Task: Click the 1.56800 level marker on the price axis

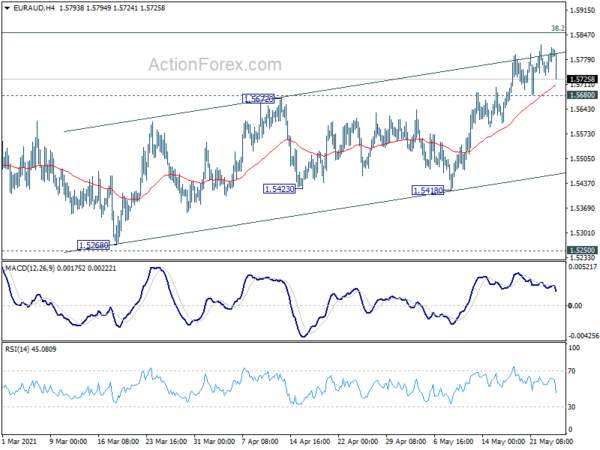Action: pyautogui.click(x=582, y=95)
